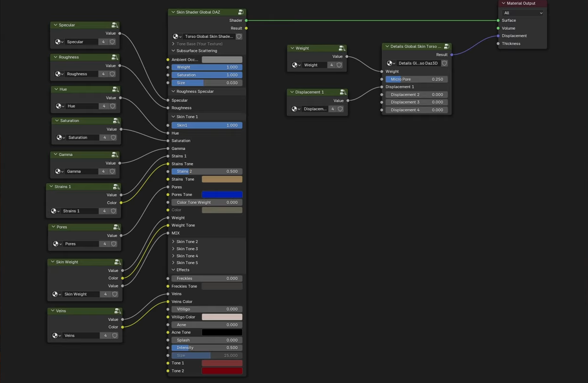The height and width of the screenshot is (383, 588).
Task: Click the Micro Pore value field
Action: click(416, 80)
